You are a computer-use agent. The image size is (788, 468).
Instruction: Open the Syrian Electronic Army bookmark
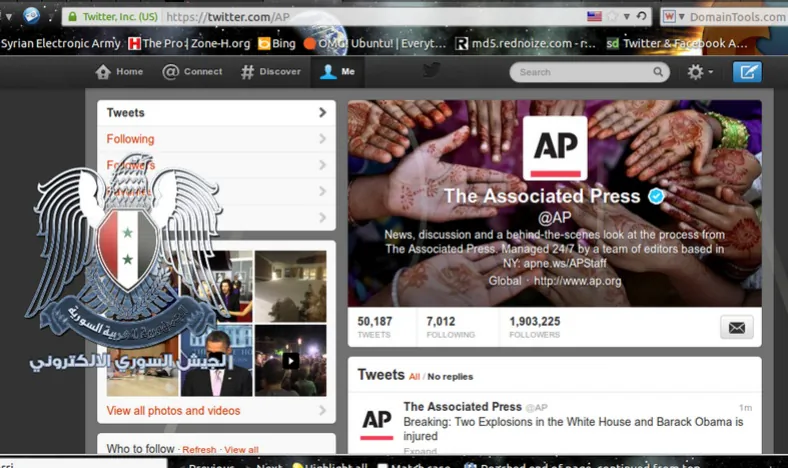(61, 44)
